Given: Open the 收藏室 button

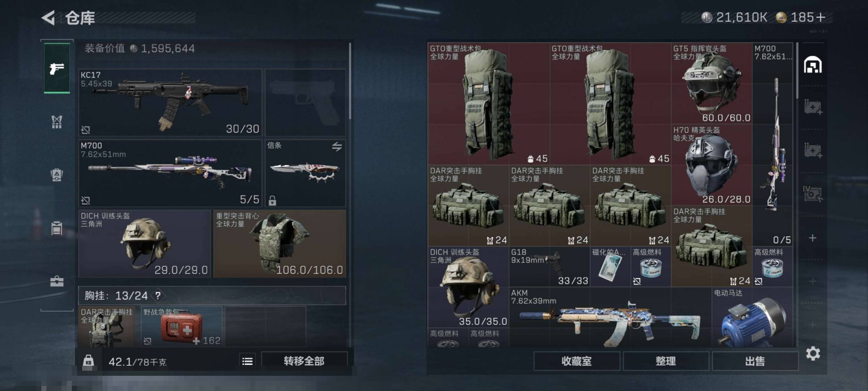Looking at the screenshot, I should [577, 361].
